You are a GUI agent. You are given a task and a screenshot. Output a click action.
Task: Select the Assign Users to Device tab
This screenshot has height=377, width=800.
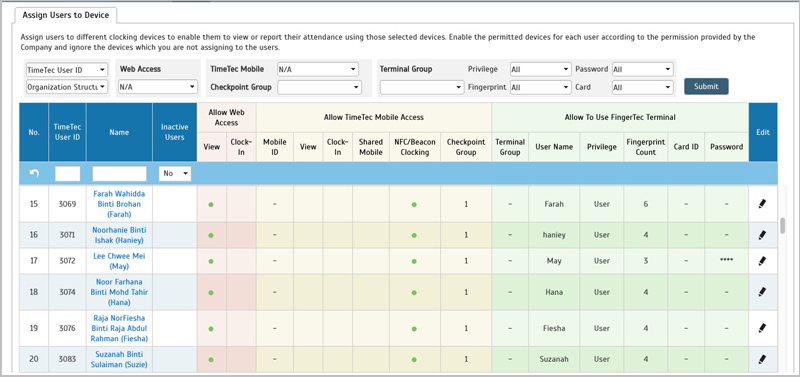click(65, 15)
